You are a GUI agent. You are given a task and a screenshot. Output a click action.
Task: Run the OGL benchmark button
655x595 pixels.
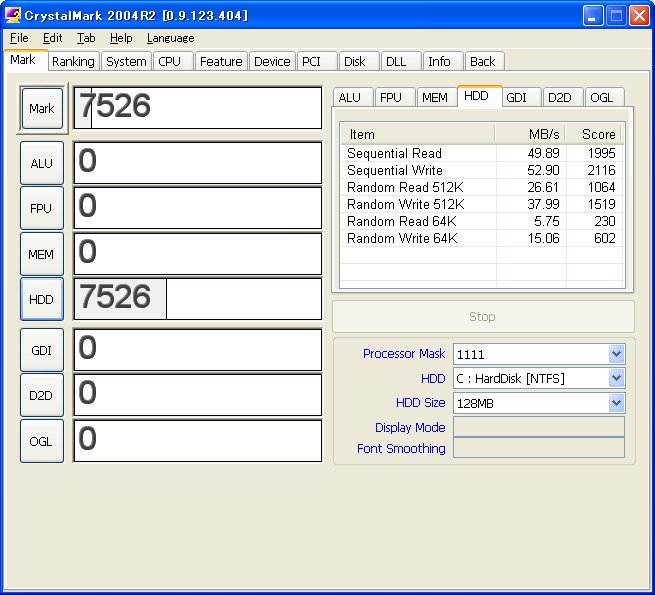click(42, 441)
